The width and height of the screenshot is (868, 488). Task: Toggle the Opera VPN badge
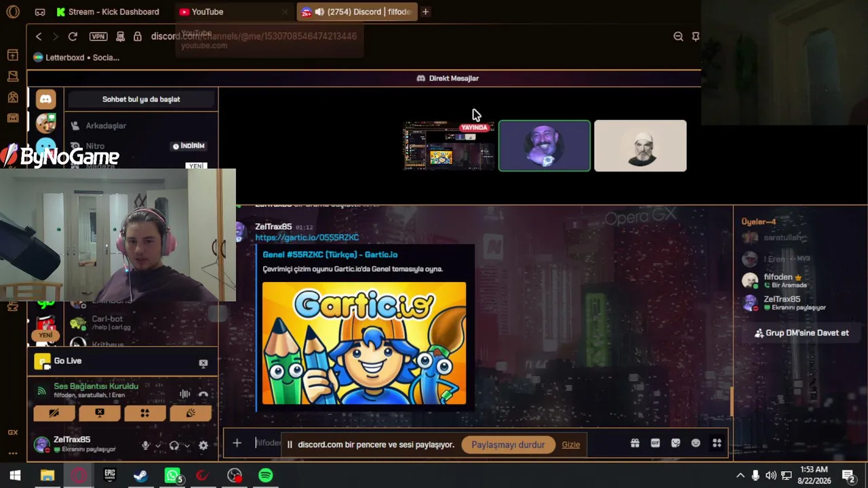tap(98, 37)
